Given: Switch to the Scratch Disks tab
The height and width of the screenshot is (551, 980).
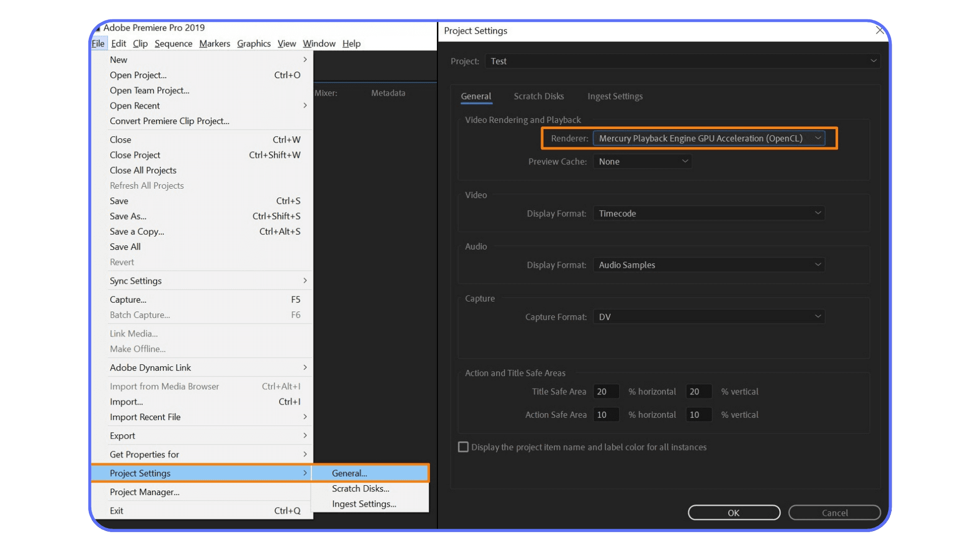Looking at the screenshot, I should point(539,96).
